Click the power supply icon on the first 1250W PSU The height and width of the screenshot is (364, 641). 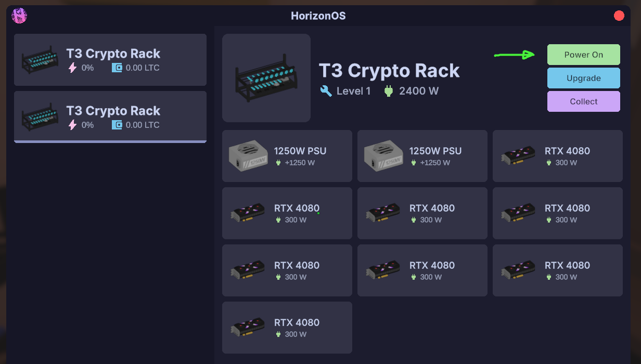(247, 156)
